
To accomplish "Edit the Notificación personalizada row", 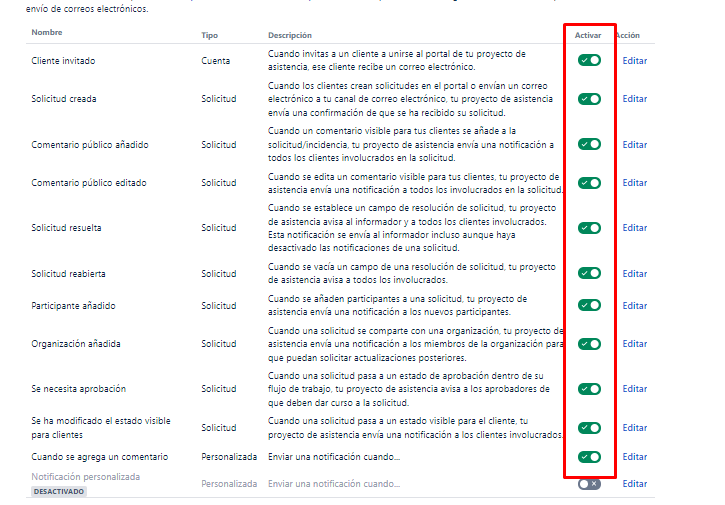I will [634, 483].
